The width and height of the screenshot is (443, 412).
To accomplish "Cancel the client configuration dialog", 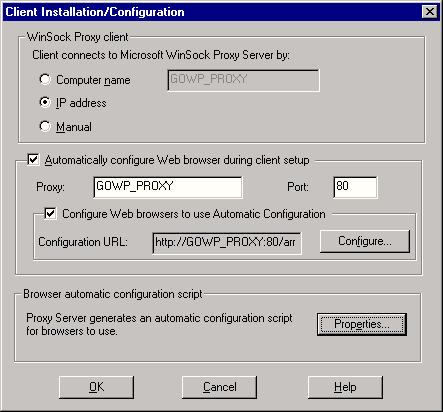I will tap(219, 387).
